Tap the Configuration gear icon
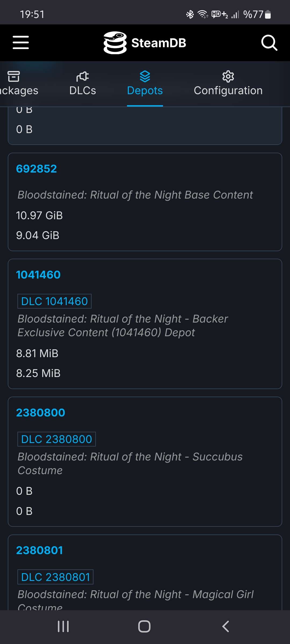This screenshot has width=290, height=644. click(228, 76)
